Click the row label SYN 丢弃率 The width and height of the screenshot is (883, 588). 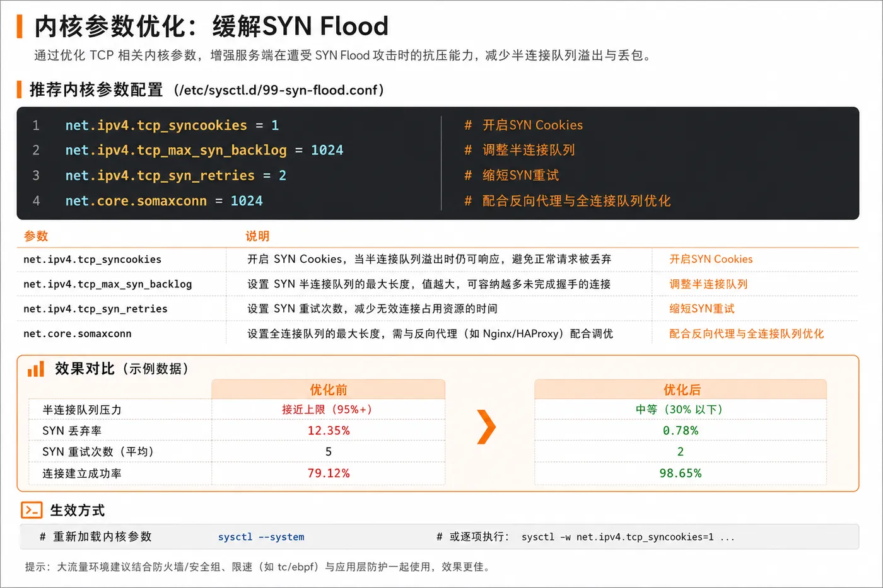point(72,430)
